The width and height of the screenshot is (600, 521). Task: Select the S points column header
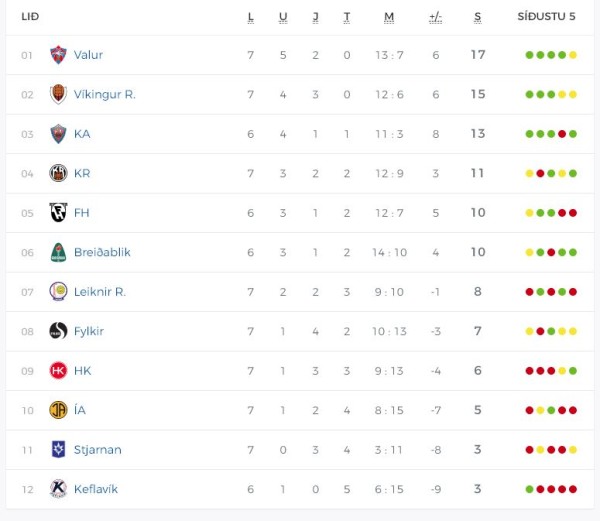[478, 17]
